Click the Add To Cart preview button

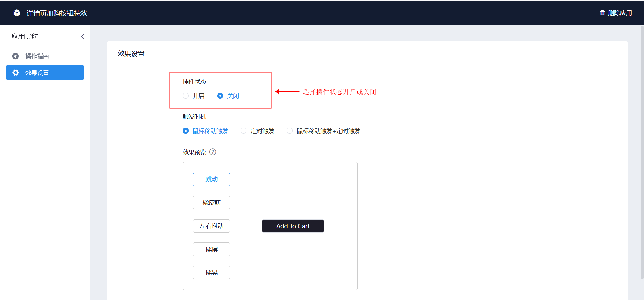tap(293, 226)
